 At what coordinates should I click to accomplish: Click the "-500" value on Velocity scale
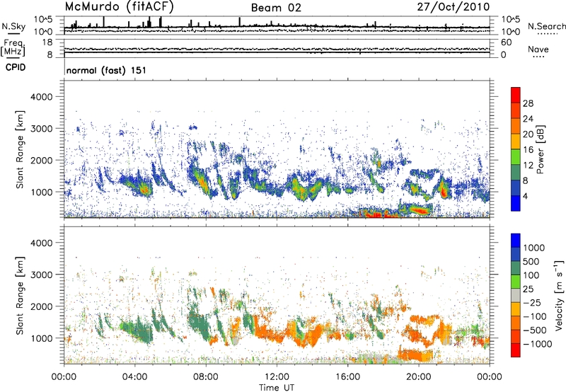535,330
